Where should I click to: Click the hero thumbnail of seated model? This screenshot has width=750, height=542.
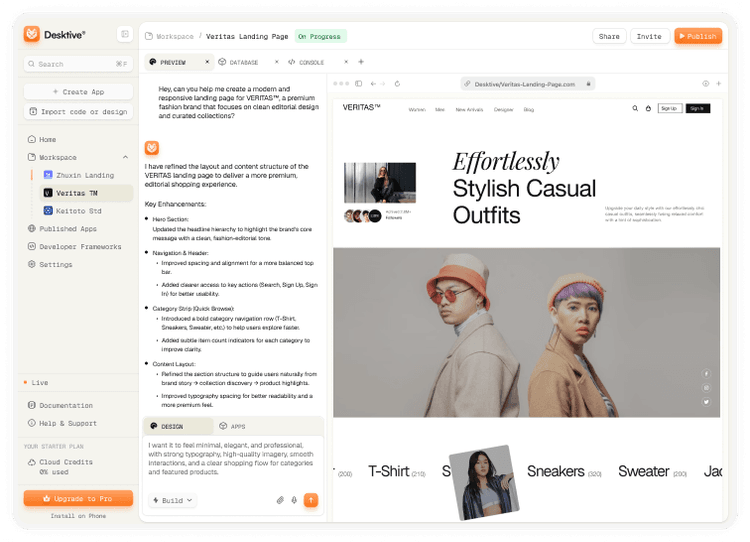380,183
